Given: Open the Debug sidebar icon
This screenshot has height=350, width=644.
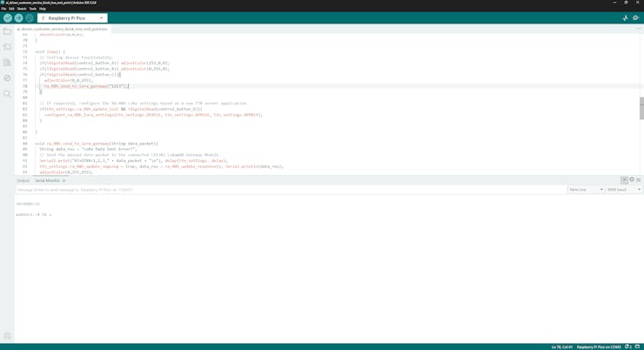Looking at the screenshot, I should coord(7,78).
